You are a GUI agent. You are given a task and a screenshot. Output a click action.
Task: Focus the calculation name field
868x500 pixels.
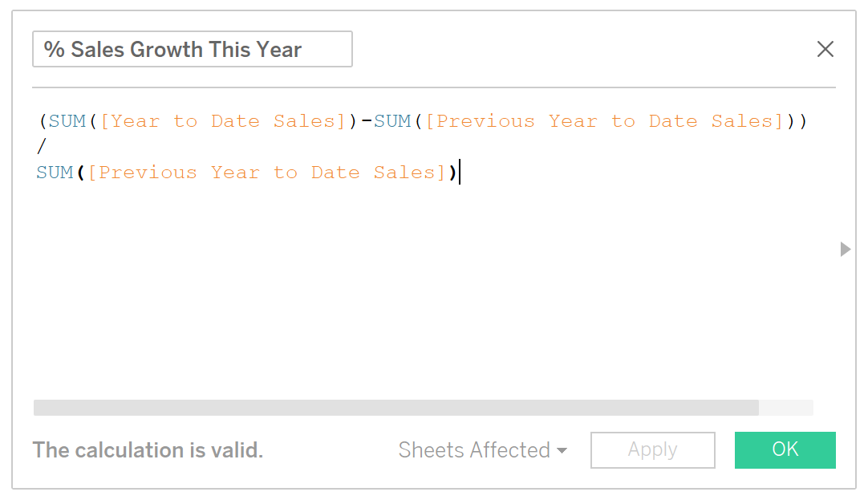point(192,49)
